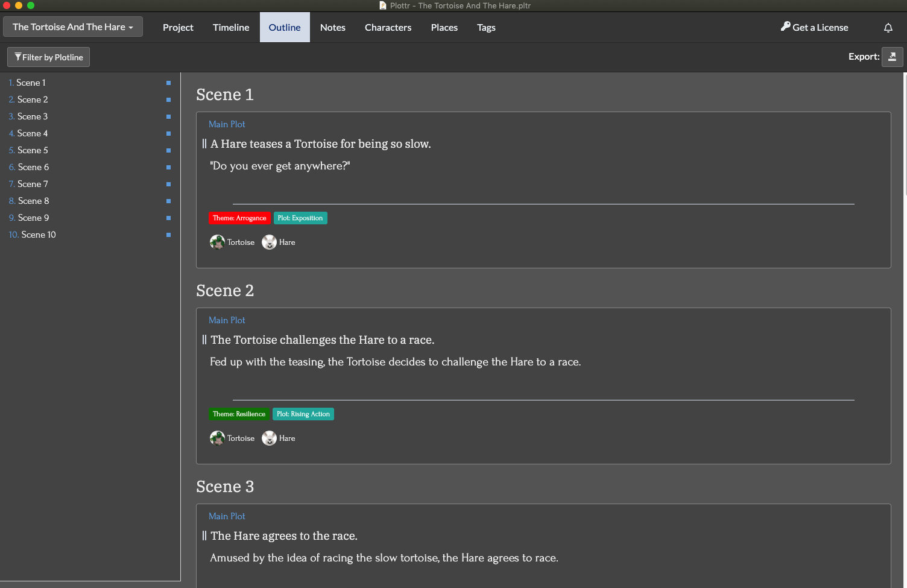
Task: Click the vertical scrollbar on the right
Action: [x=904, y=134]
